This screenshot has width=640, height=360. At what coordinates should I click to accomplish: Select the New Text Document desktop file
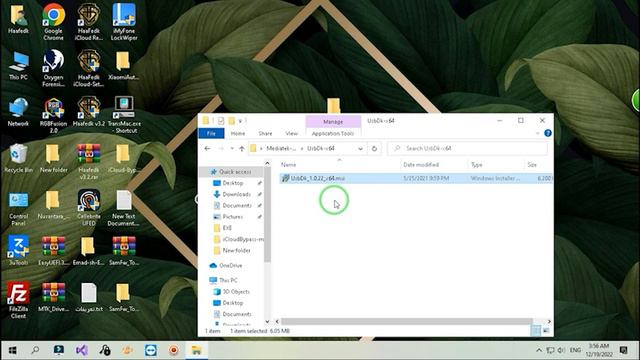click(124, 208)
